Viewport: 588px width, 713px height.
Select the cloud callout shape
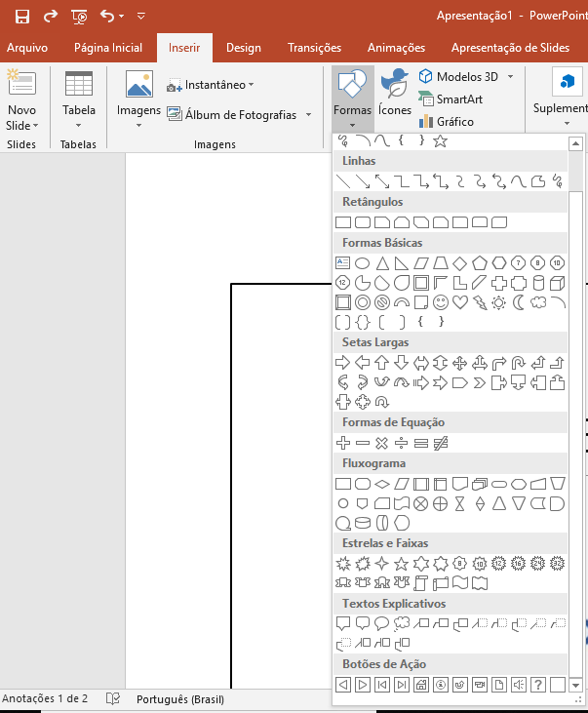coord(402,623)
